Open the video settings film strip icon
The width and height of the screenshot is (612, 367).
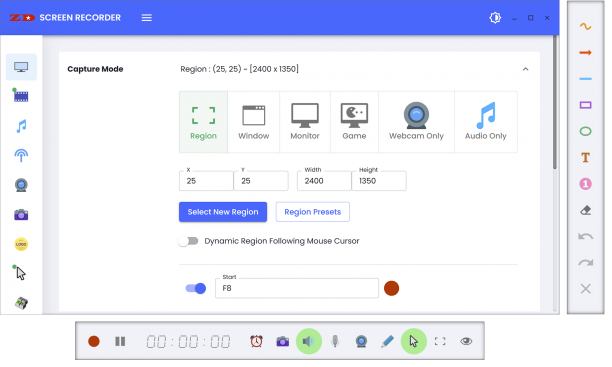21,96
